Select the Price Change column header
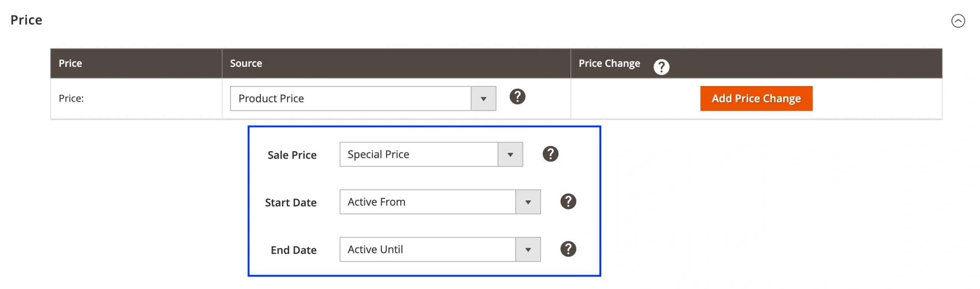This screenshot has height=289, width=980. [x=609, y=63]
